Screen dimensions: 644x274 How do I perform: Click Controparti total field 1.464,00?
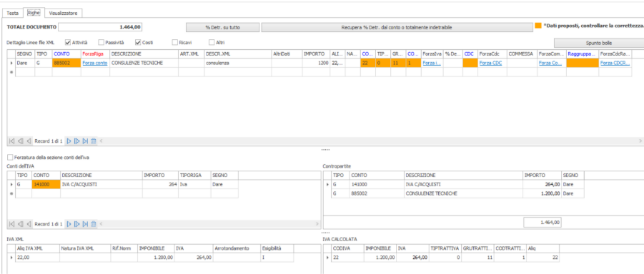(542, 223)
